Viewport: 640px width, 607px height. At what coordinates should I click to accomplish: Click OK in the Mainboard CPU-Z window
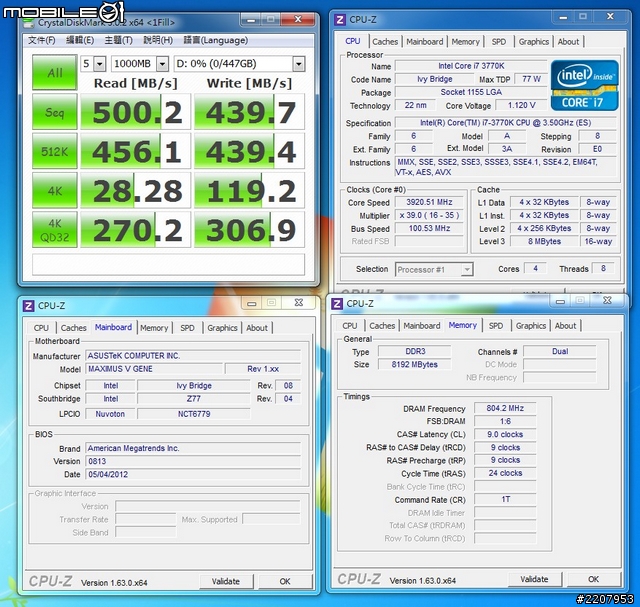tap(285, 581)
